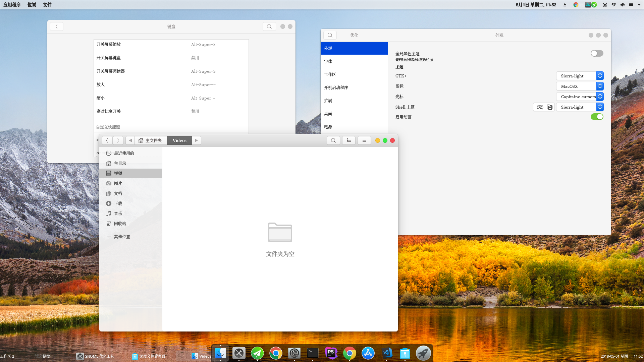Open the icons theme MacOSX dropdown
The width and height of the screenshot is (644, 362).
point(580,86)
